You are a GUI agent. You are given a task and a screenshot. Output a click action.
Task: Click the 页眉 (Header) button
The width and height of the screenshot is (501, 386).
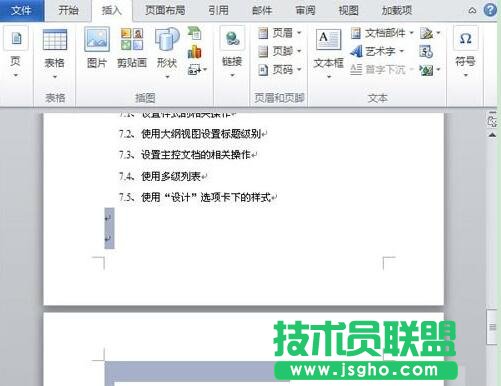[276, 33]
